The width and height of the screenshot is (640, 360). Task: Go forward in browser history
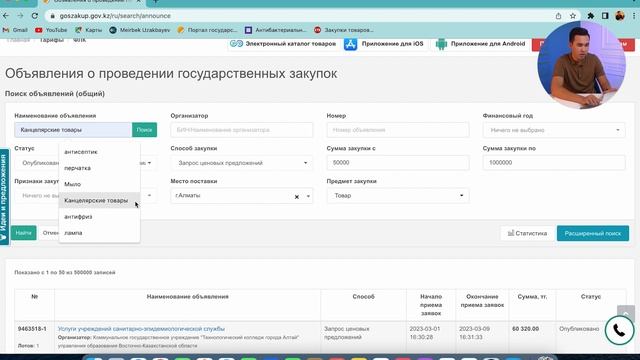[x=20, y=16]
